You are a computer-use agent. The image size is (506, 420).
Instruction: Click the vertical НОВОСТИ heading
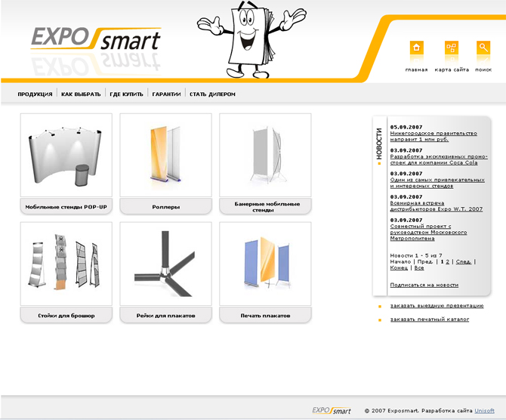(x=379, y=144)
